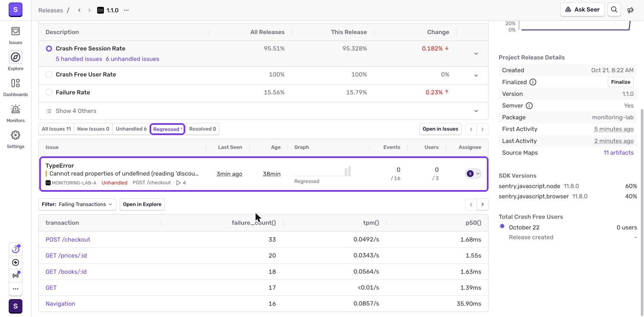Switch to the New Issues tab

93,129
